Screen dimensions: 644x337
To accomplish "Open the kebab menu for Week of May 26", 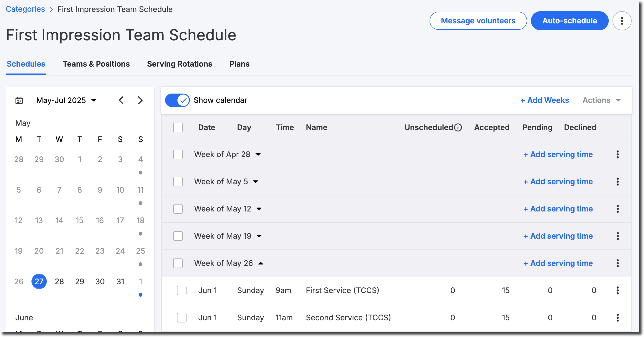I will click(x=618, y=263).
